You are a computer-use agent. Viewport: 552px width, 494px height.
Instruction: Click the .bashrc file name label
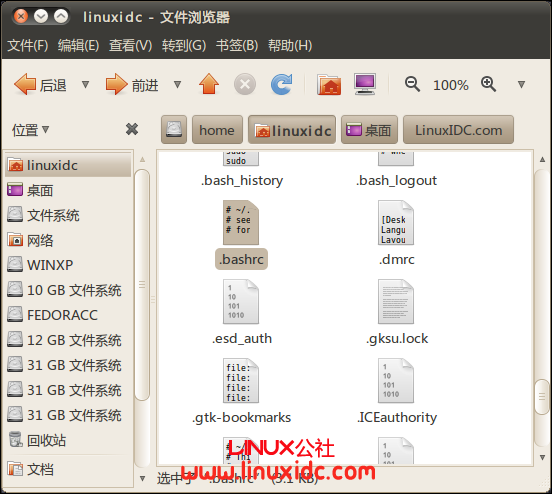point(242,259)
